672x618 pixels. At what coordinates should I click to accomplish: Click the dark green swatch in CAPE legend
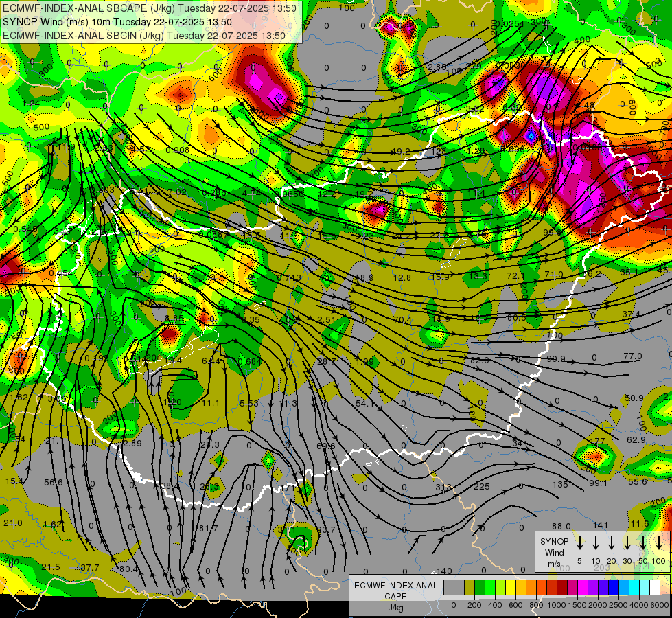[480, 588]
